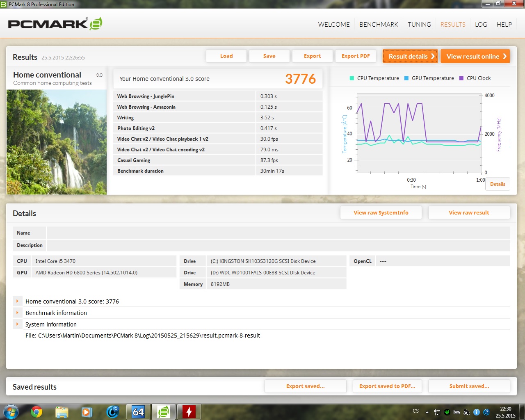Screen dimensions: 525x420
Task: Click the result file path text
Action: 143,336
